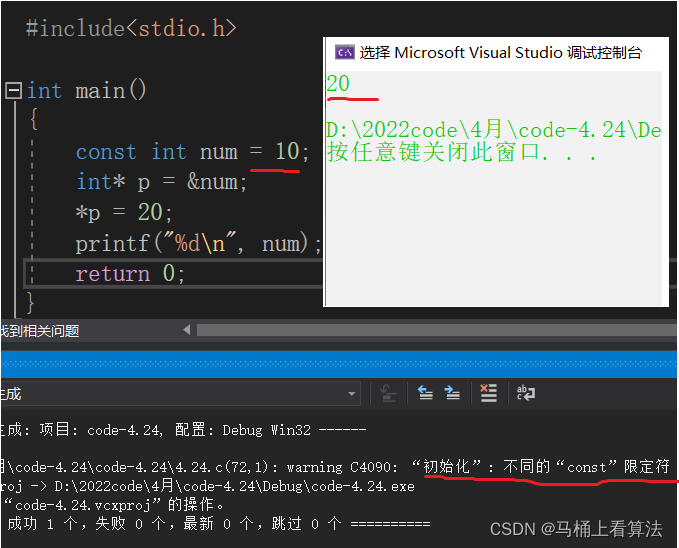Screen dimensions: 679x548
Task: Place cursor on the 'return 0;' line
Action: point(130,274)
